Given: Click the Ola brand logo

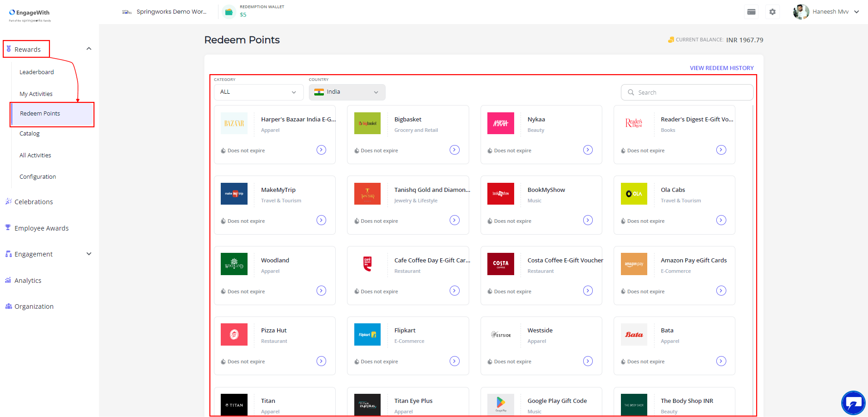Looking at the screenshot, I should click(x=634, y=194).
